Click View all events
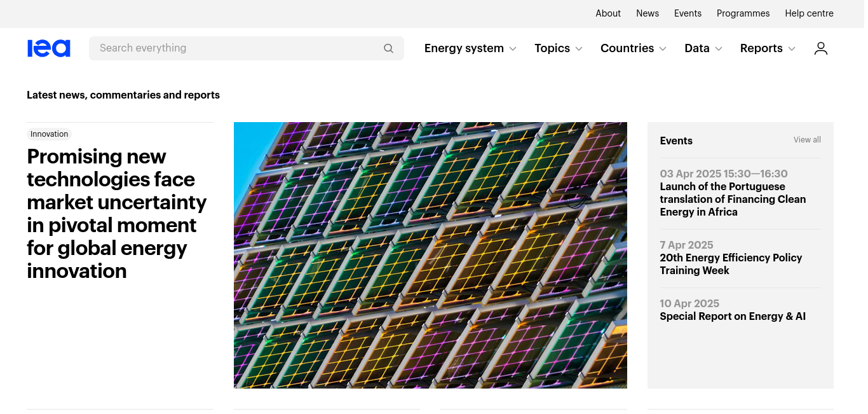Image resolution: width=868 pixels, height=414 pixels. (x=807, y=140)
